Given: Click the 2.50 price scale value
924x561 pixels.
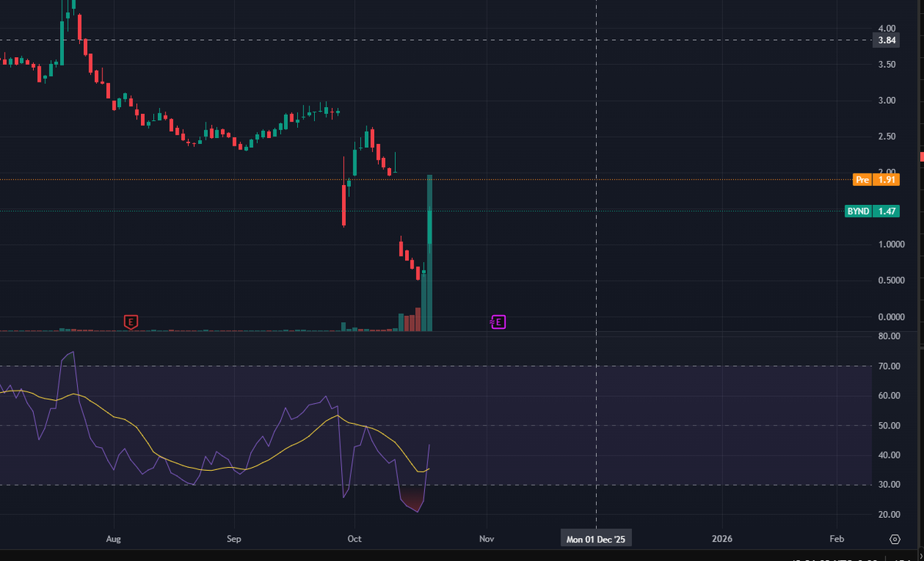Looking at the screenshot, I should click(x=886, y=136).
